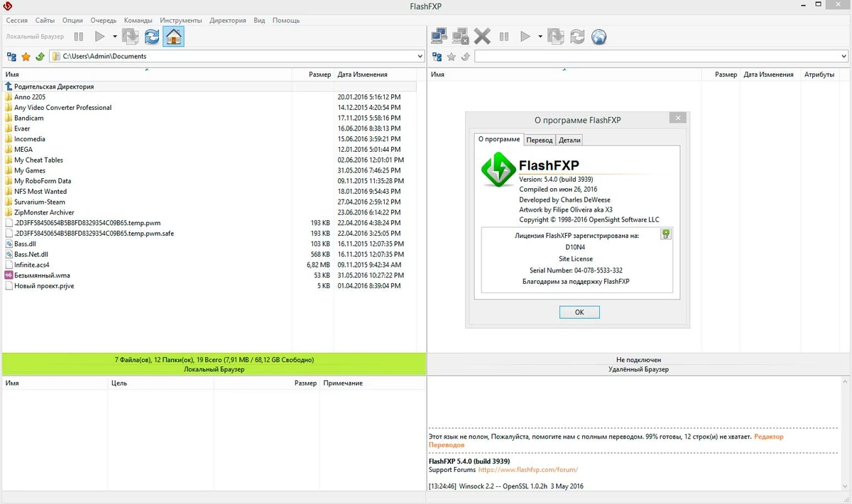Open the Помощь menu
Viewport: 852px width, 504px height.
tap(286, 20)
